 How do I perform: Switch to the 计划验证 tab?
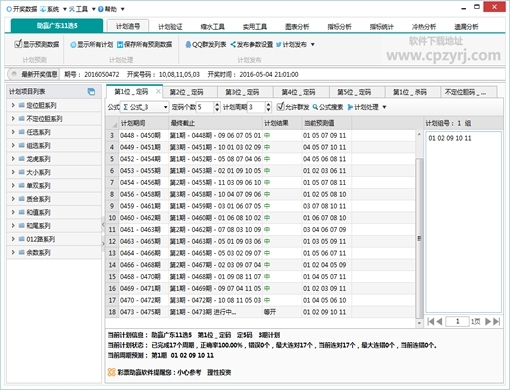pyautogui.click(x=170, y=27)
